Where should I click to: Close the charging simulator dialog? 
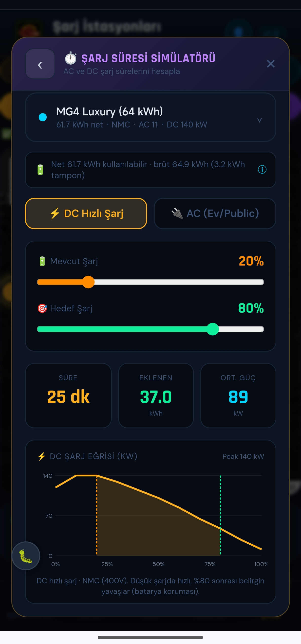click(270, 64)
